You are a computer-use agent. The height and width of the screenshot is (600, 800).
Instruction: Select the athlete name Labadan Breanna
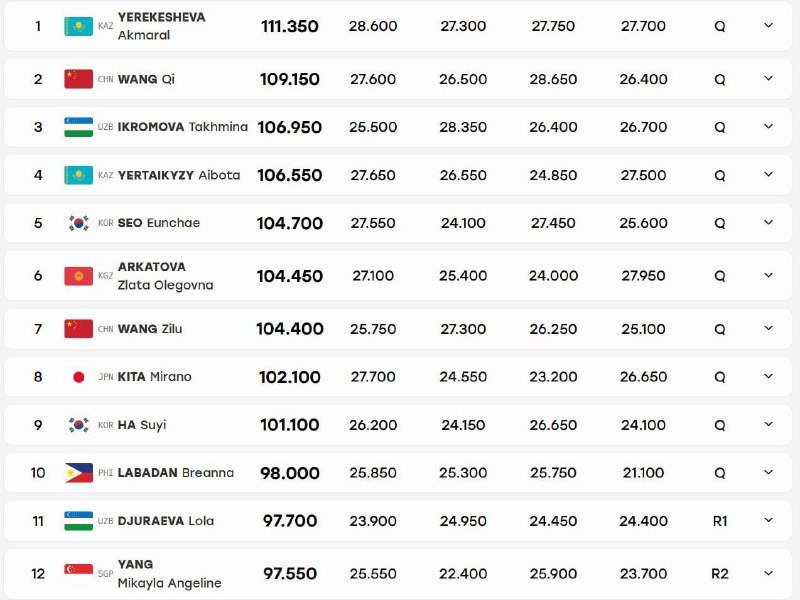tap(176, 472)
